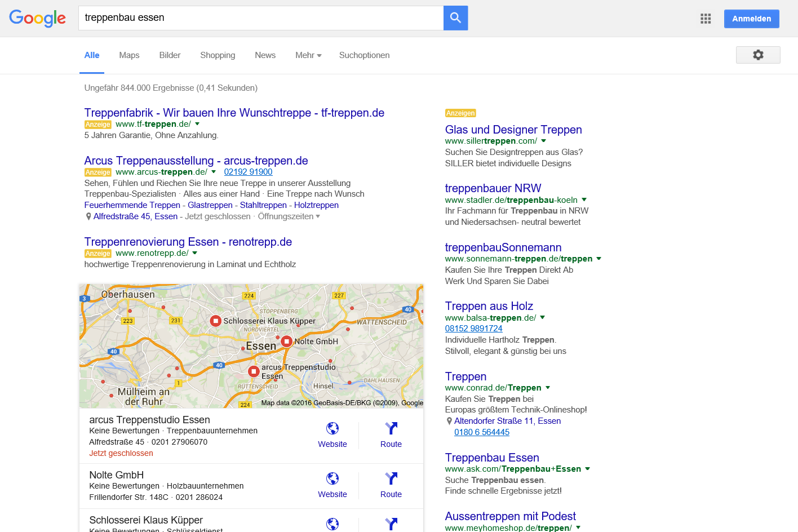Select the Alle tab

pyautogui.click(x=92, y=55)
